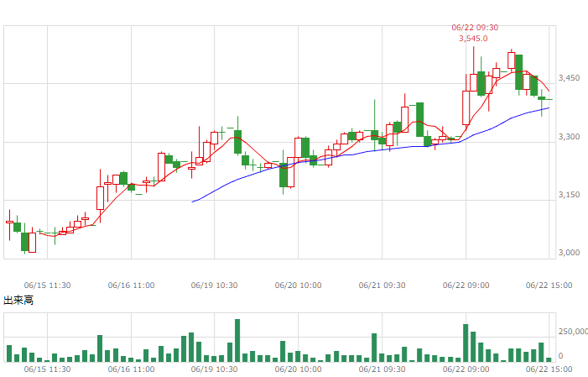Click the candlestick with the 3,545 high wick
Viewport: 588px width, 377px height.
(x=473, y=82)
